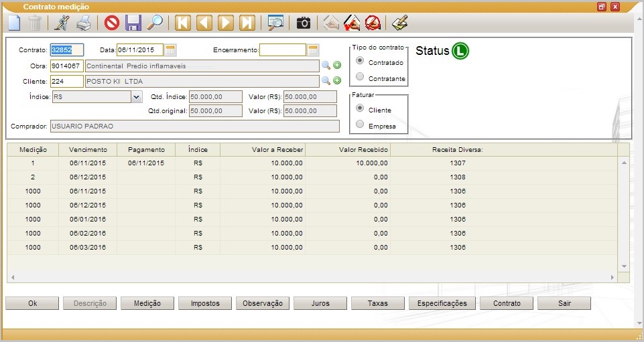Viewport: 644px width, 342px height.
Task: Go to the next record
Action: (x=225, y=23)
